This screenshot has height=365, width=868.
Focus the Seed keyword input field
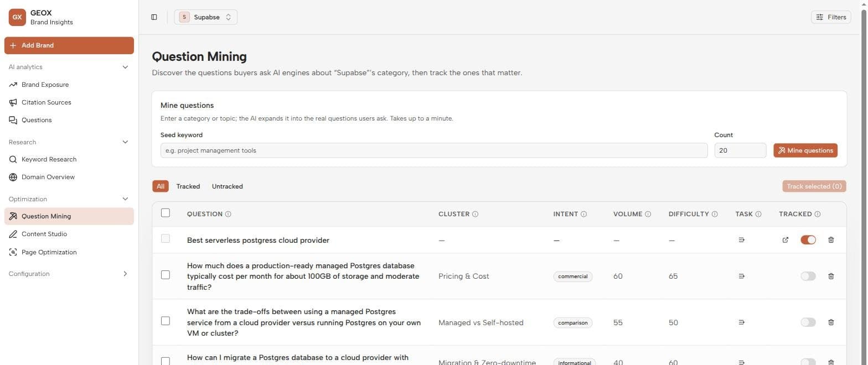pyautogui.click(x=434, y=150)
